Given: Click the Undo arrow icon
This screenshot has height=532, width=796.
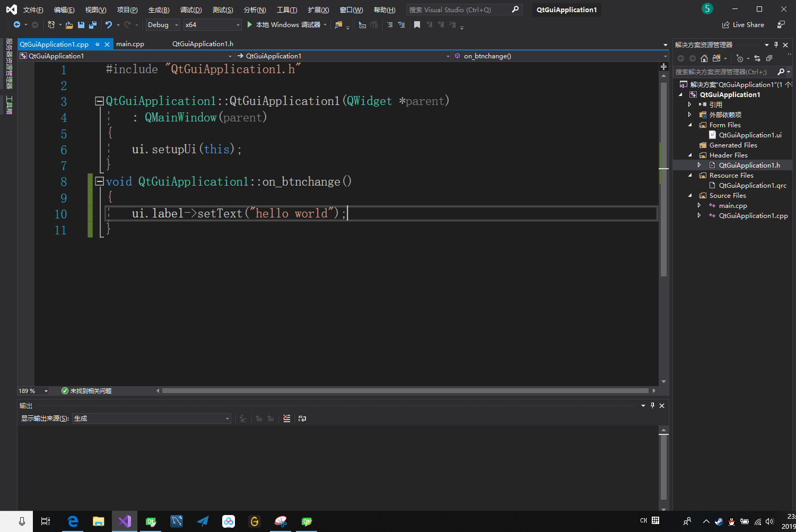Looking at the screenshot, I should [x=109, y=25].
